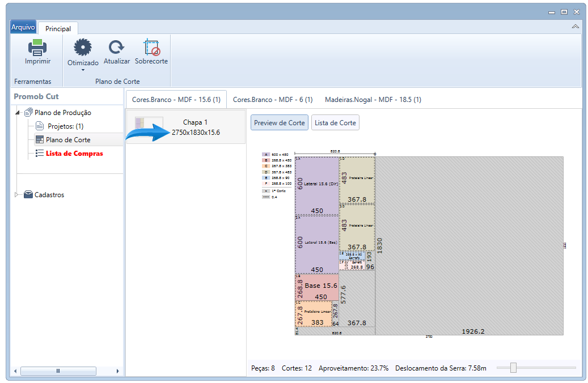
Task: Click the Cortes: 12 status text
Action: (297, 368)
